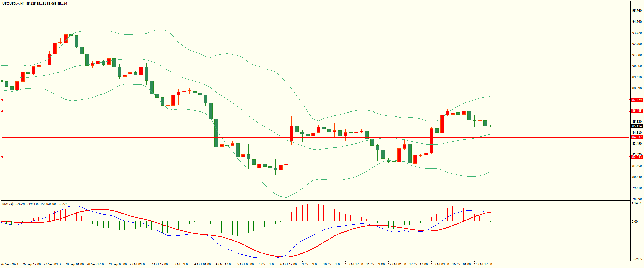644x268 pixels.
Task: Click left handle of 87.479 horizontal line
Action: 2,100
